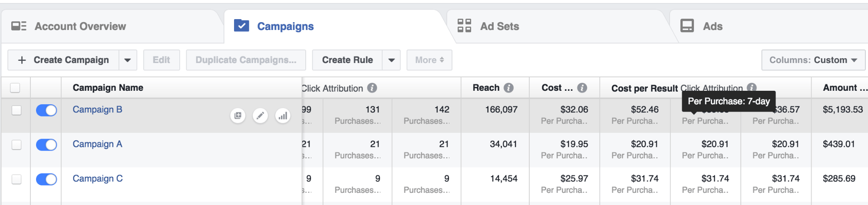This screenshot has width=868, height=205.
Task: Open the Campaign B link
Action: (x=97, y=109)
